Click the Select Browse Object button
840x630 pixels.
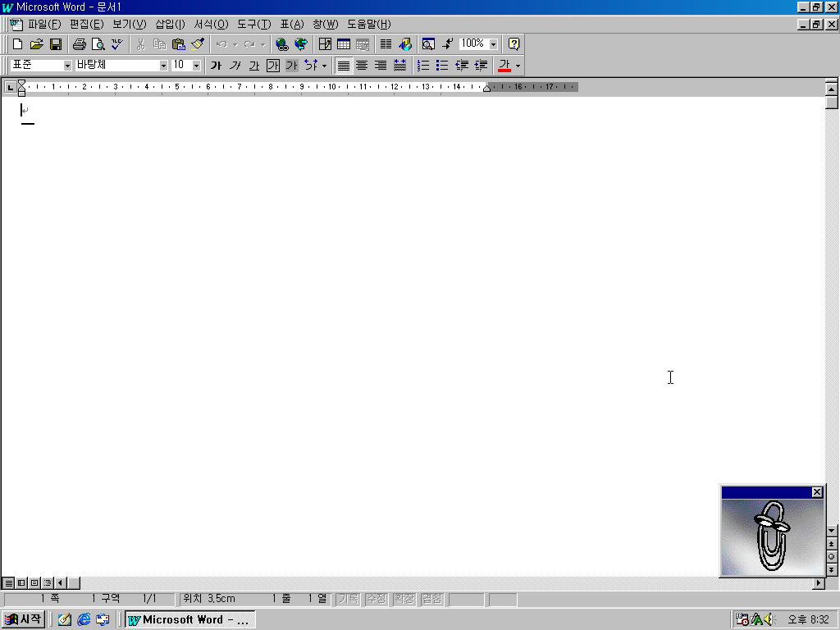[832, 557]
